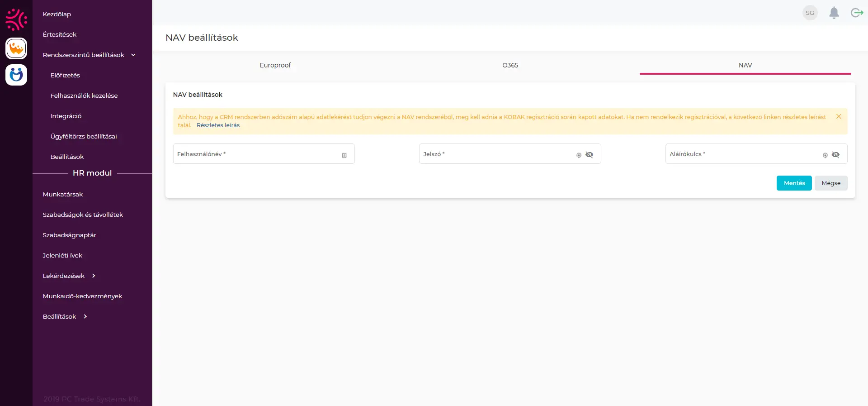Click the Mentés save button
The height and width of the screenshot is (406, 868).
pyautogui.click(x=794, y=183)
